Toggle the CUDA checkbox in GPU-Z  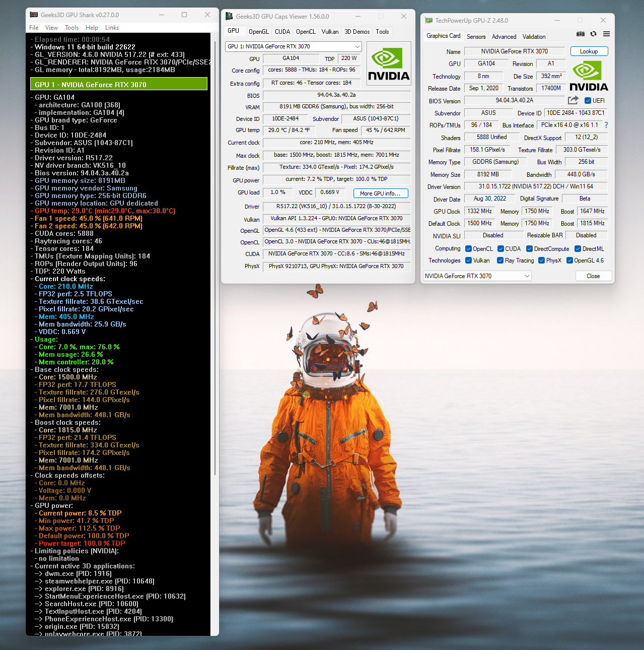[x=500, y=248]
